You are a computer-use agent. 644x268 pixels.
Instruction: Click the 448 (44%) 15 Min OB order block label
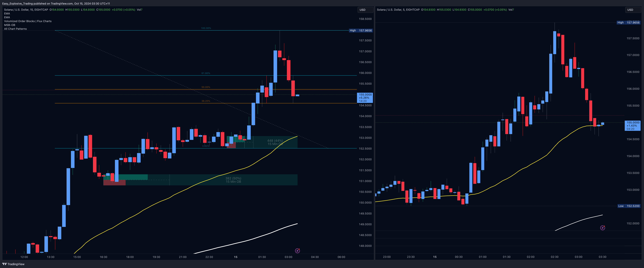coord(275,142)
